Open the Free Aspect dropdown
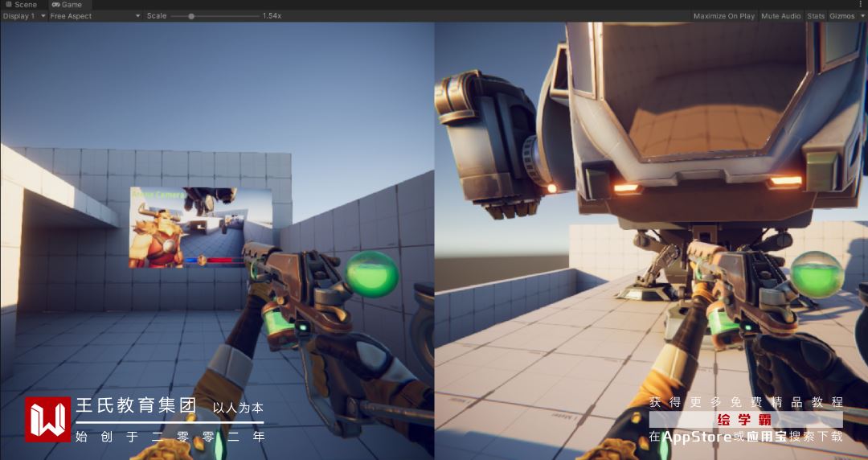Viewport: 868px width, 460px height. 95,16
